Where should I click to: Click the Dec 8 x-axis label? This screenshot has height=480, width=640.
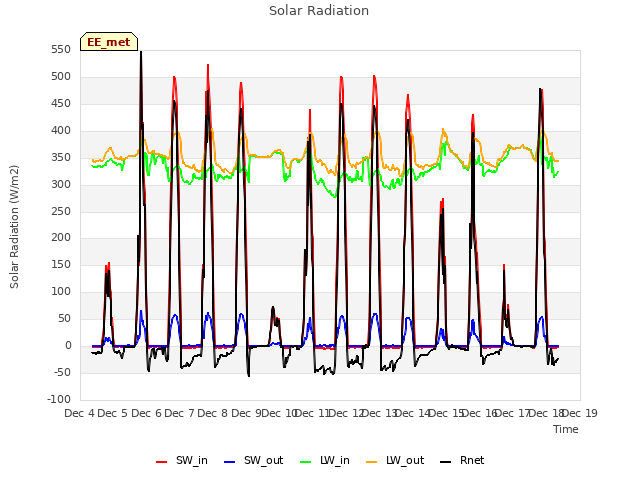213,413
